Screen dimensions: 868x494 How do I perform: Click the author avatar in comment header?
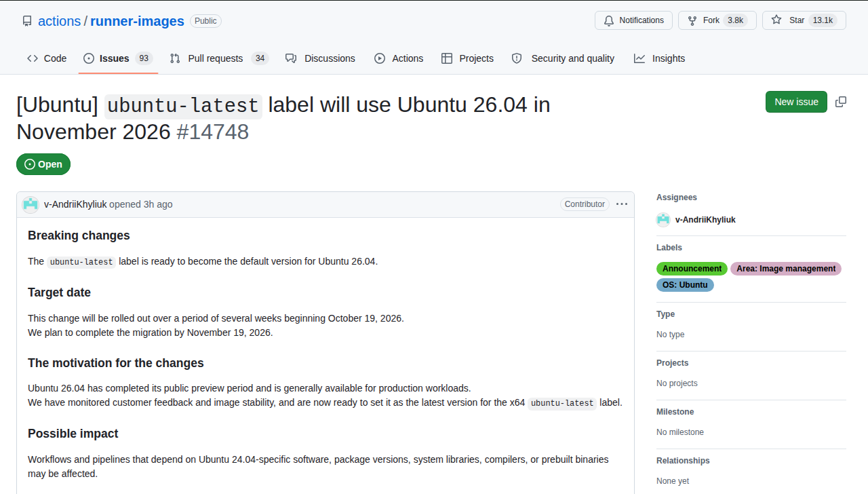(x=31, y=204)
